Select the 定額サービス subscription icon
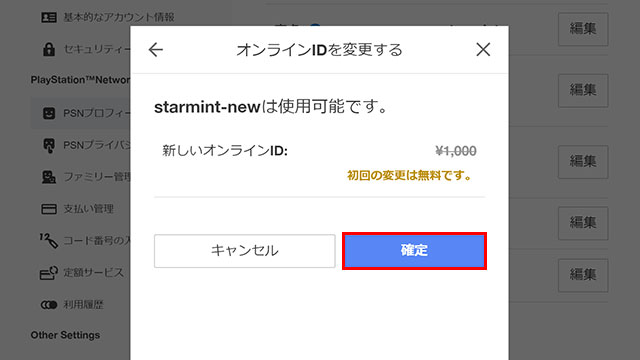The height and width of the screenshot is (360, 640). [49, 273]
